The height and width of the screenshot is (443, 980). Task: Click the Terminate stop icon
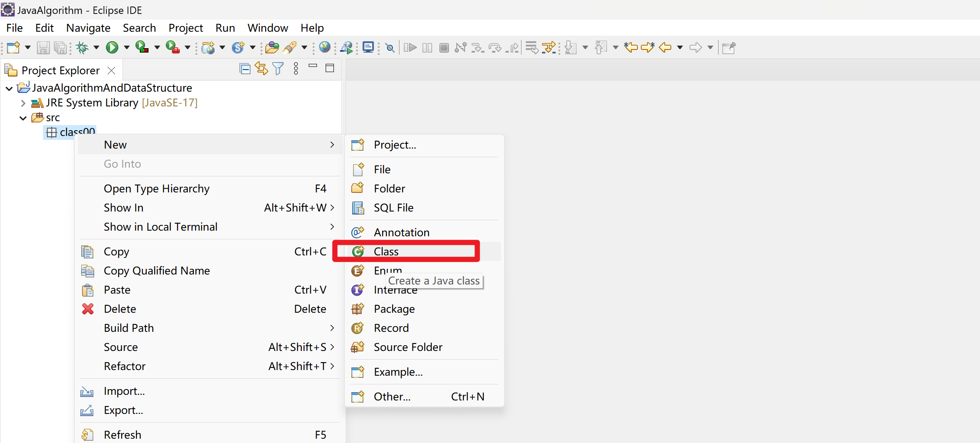click(x=444, y=47)
